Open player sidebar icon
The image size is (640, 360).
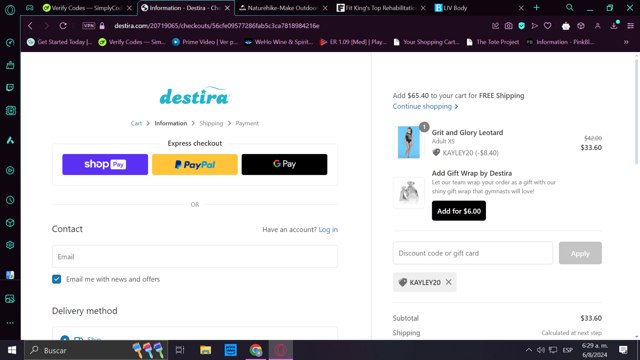click(x=10, y=170)
